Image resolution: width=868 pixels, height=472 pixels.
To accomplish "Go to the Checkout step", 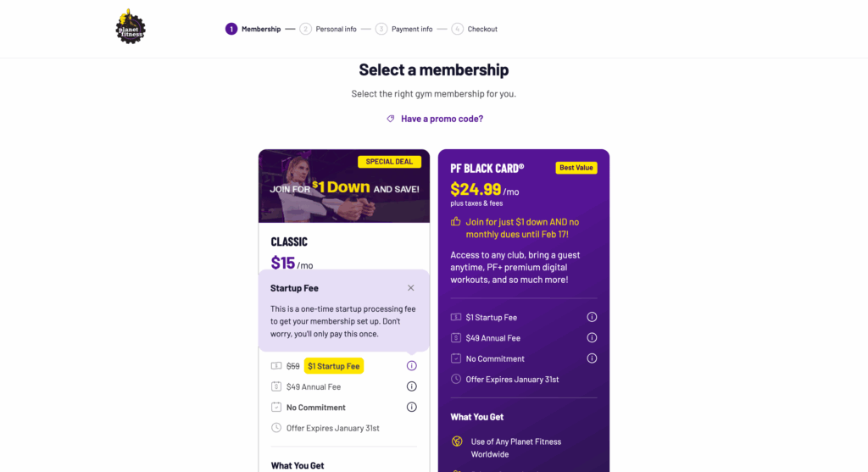I will pyautogui.click(x=475, y=29).
